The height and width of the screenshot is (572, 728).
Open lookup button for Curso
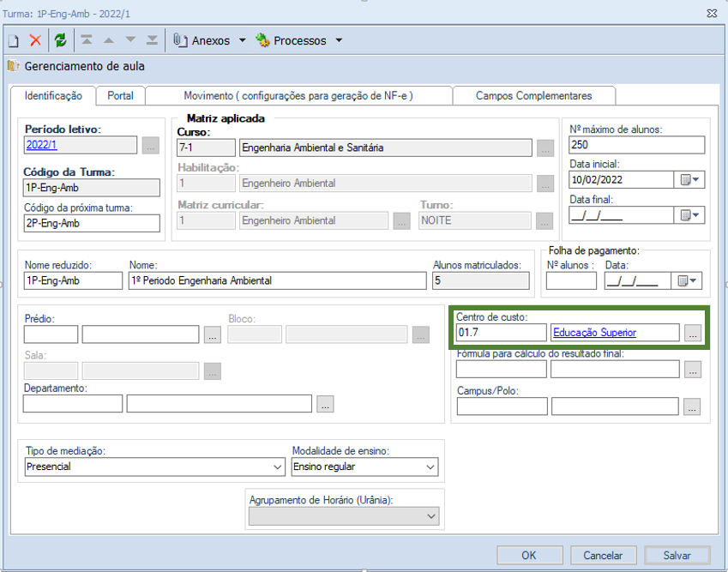click(x=545, y=148)
